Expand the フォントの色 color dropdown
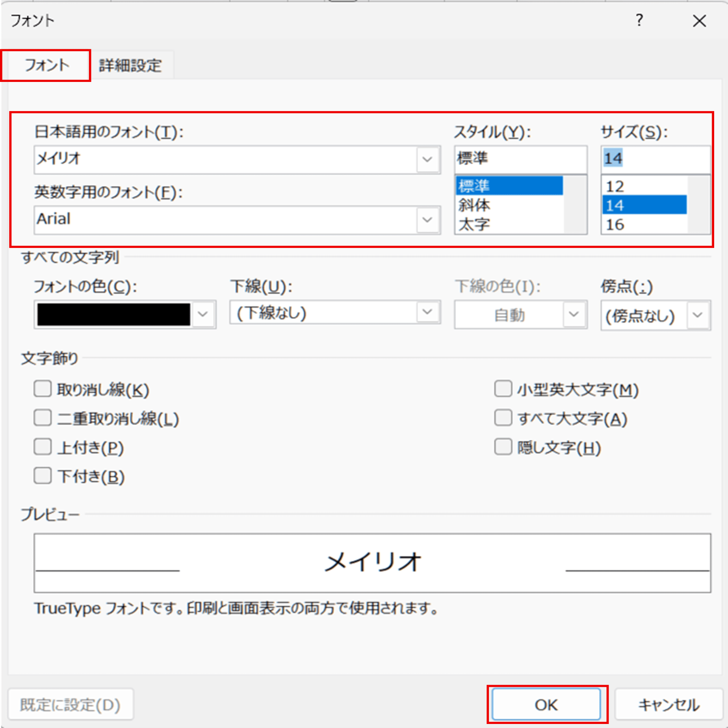This screenshot has width=728, height=728. (203, 314)
